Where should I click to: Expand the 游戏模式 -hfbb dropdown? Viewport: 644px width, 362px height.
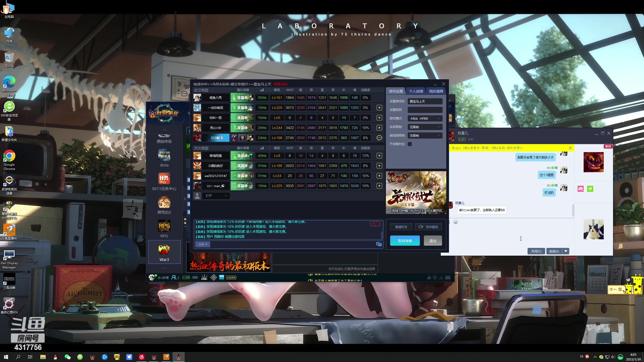coord(425,118)
